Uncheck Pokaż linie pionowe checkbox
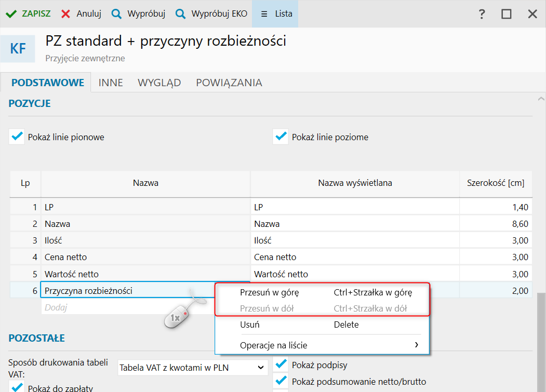This screenshot has width=546, height=392. [x=17, y=137]
